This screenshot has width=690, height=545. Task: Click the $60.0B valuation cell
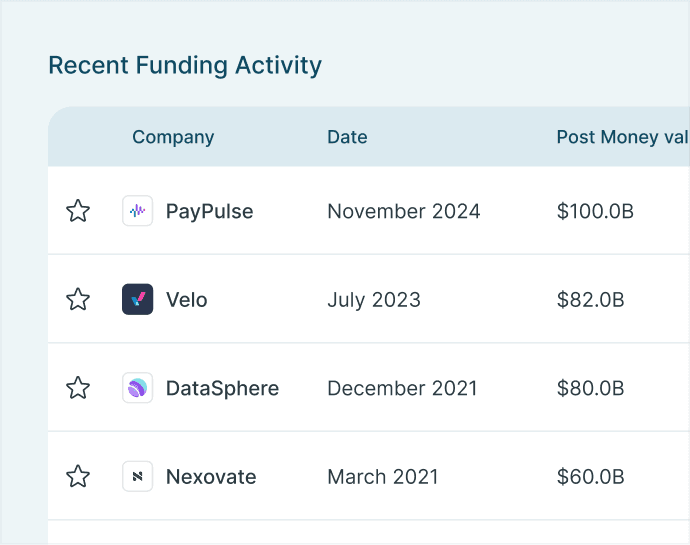pos(591,476)
